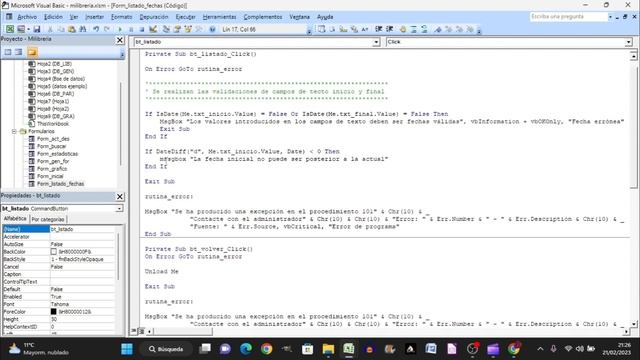The height and width of the screenshot is (360, 640).
Task: Switch to Full Module View button
Action: pos(141,331)
